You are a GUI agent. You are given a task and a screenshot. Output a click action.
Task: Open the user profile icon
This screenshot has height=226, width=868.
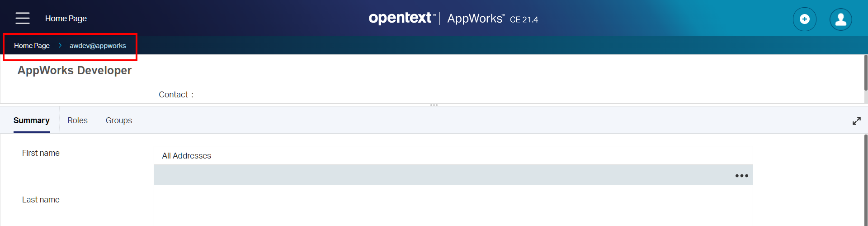click(x=840, y=19)
